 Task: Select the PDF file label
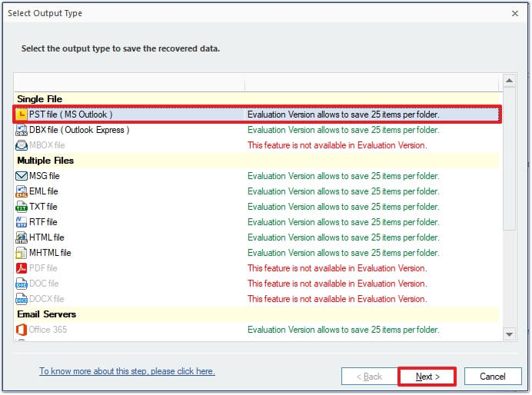(43, 268)
